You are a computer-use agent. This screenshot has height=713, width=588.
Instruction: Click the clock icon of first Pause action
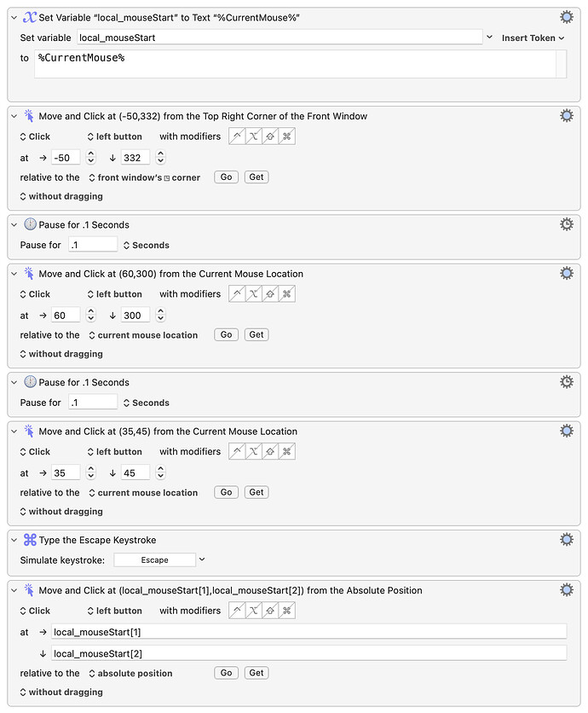tap(30, 224)
